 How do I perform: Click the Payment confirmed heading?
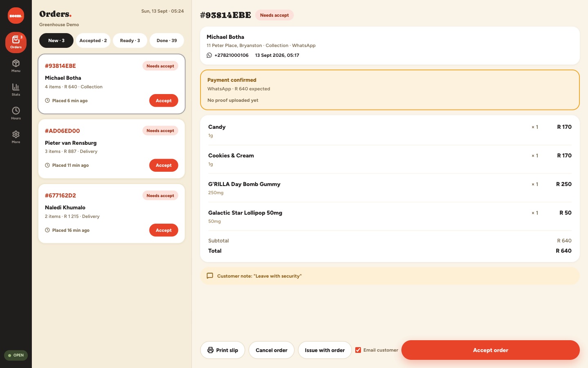tap(232, 80)
